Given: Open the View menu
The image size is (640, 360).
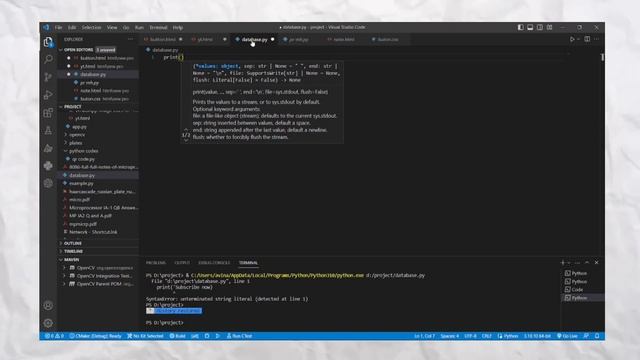Looking at the screenshot, I should pos(112,27).
